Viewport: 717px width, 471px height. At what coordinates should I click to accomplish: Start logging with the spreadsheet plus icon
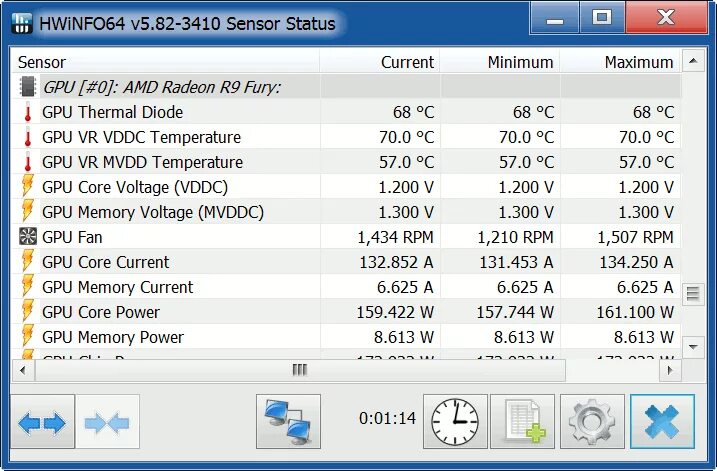point(523,422)
